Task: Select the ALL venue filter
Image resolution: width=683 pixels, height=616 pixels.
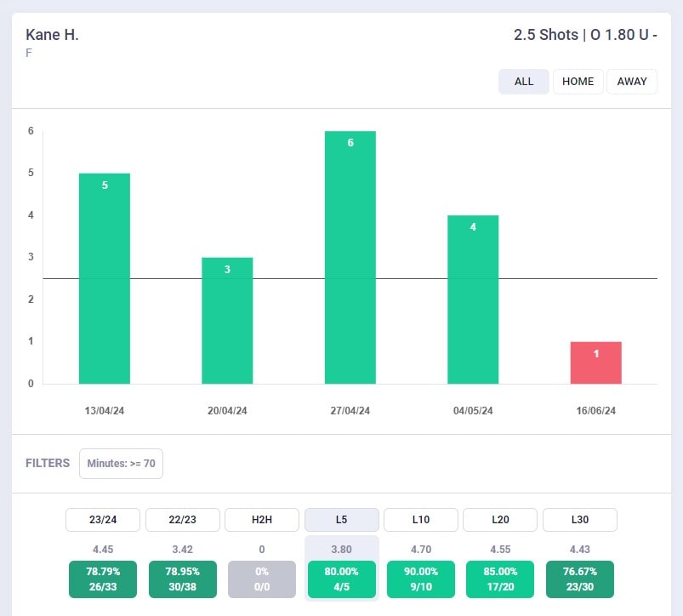Action: coord(524,82)
